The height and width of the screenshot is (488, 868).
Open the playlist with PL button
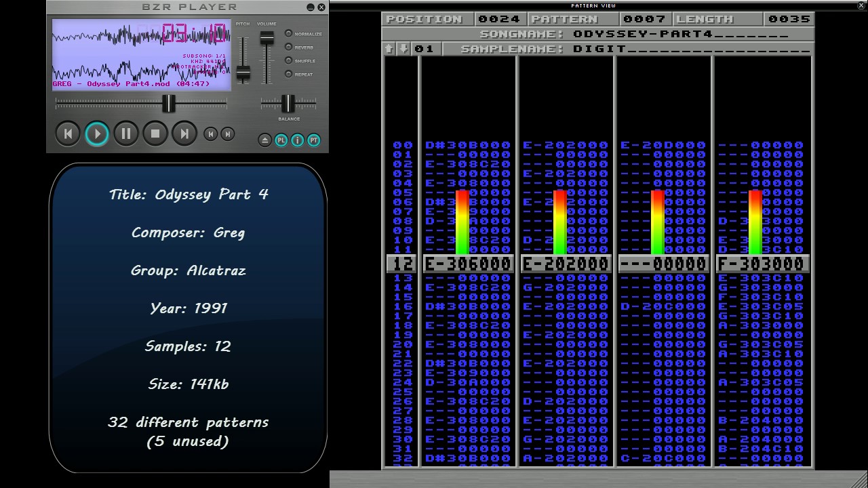tap(281, 140)
